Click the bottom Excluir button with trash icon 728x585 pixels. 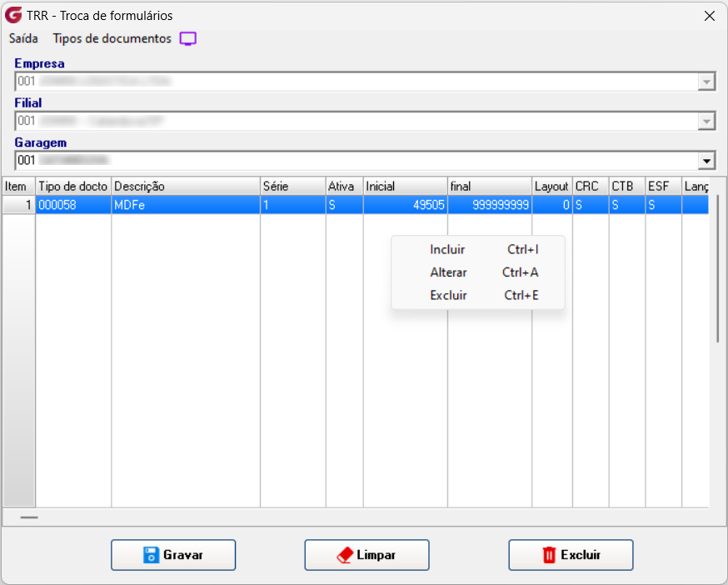[571, 555]
